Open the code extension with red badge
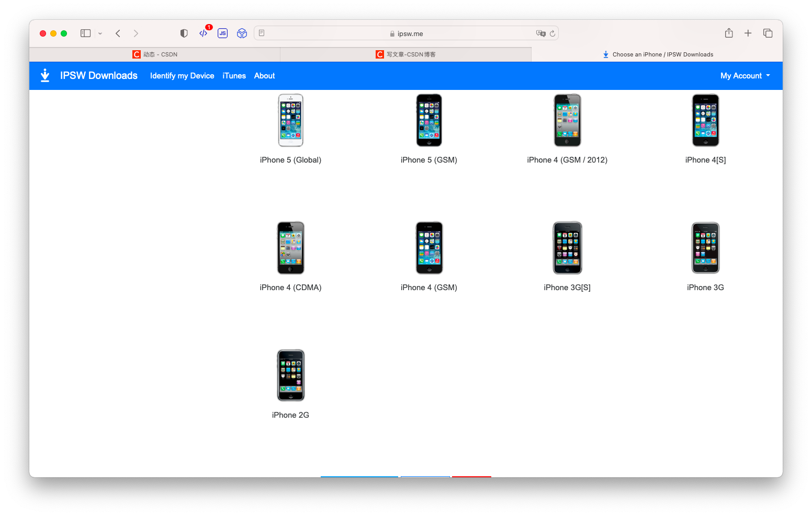Screen dimensions: 812x516 click(204, 32)
